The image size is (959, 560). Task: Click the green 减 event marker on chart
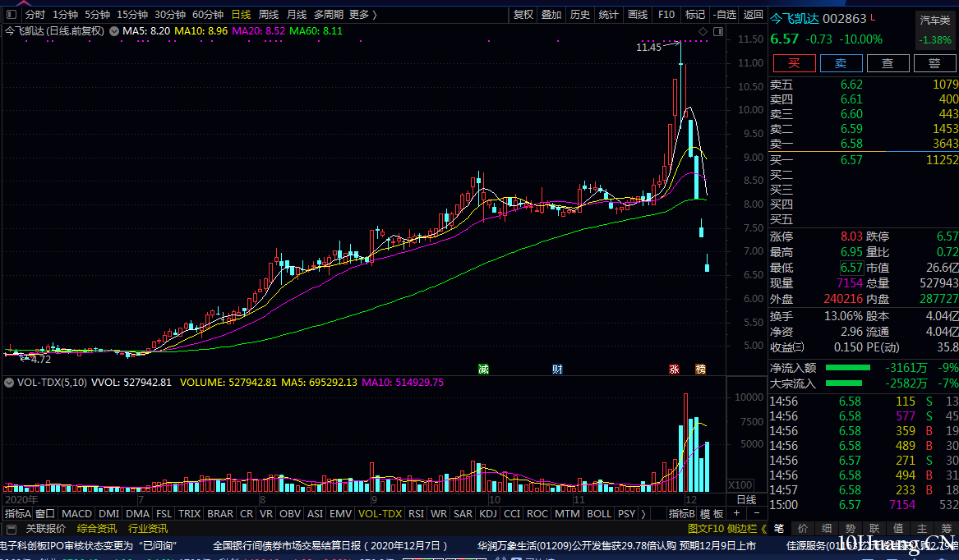[x=484, y=370]
